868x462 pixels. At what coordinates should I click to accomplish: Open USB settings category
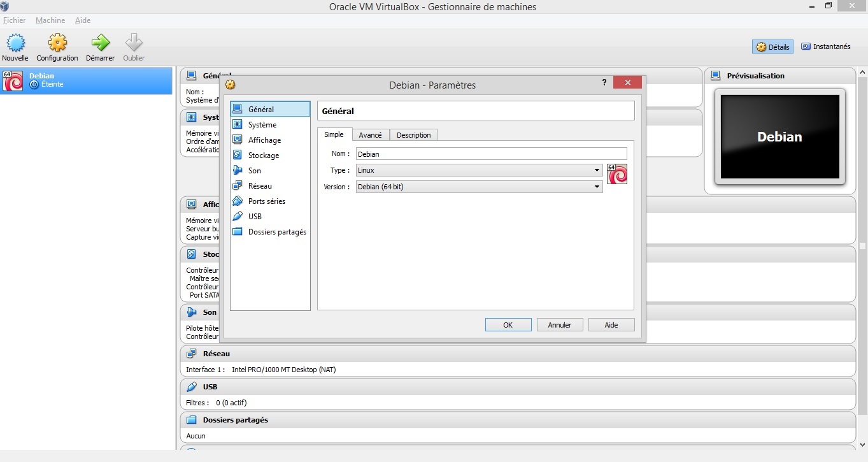(270, 217)
